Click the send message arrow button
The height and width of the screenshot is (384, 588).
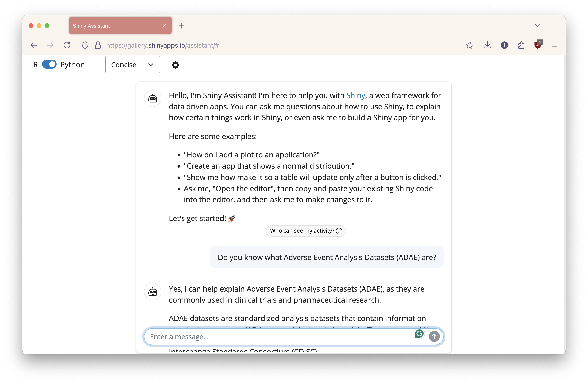[434, 336]
